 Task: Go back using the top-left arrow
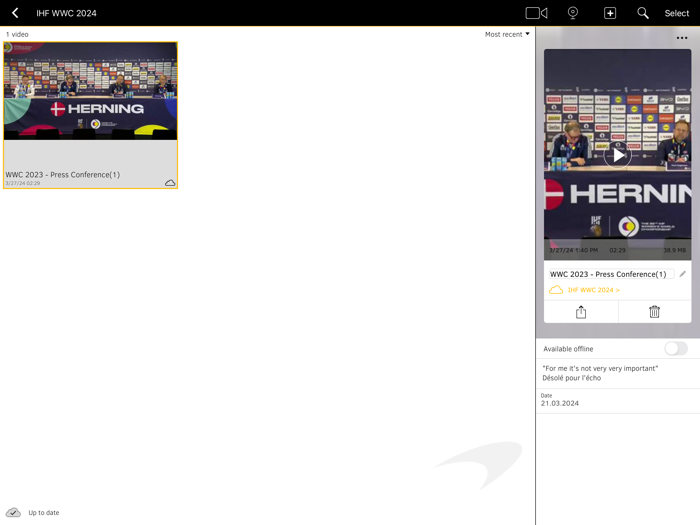tap(15, 13)
